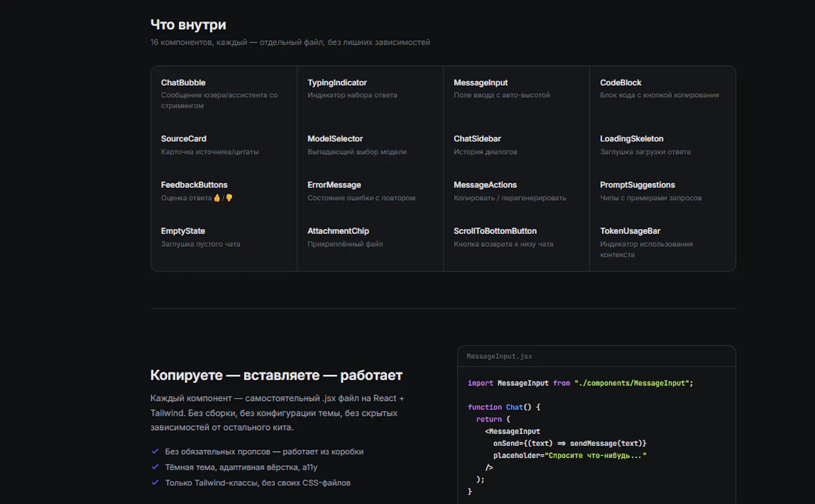Click description "Копировать / перегенерировать"
Image resolution: width=815 pixels, height=504 pixels.
[509, 198]
